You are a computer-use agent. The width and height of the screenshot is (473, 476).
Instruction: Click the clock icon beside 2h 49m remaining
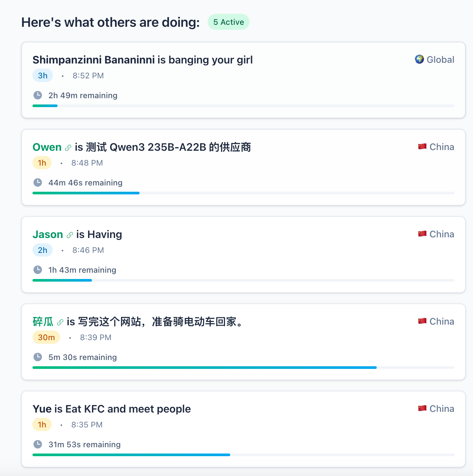[38, 95]
